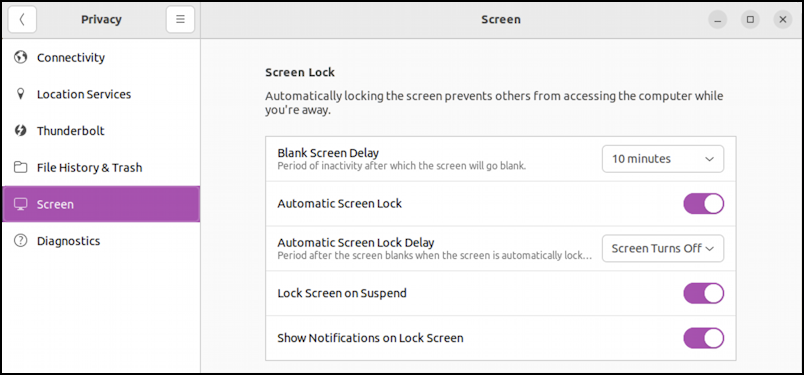Maximize the Settings window
Image resolution: width=804 pixels, height=375 pixels.
click(x=750, y=19)
